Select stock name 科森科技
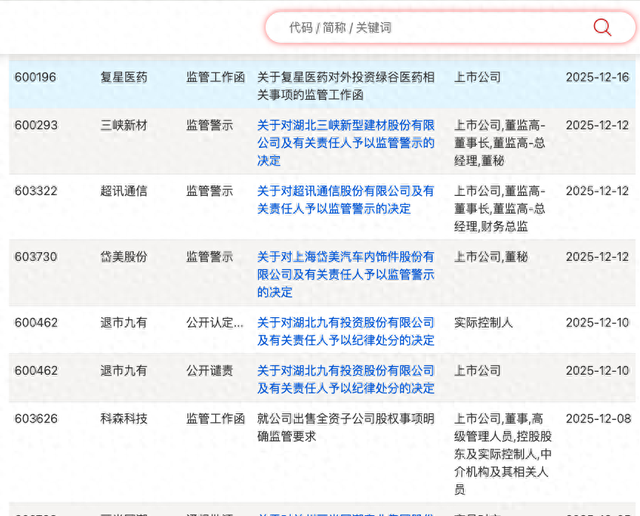Image resolution: width=640 pixels, height=516 pixels. click(x=124, y=419)
